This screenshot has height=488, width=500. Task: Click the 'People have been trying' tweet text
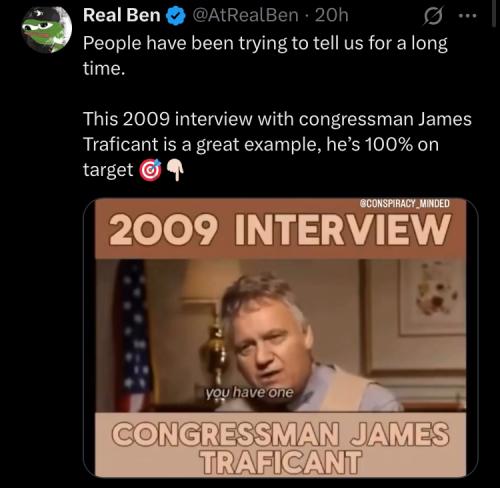pyautogui.click(x=265, y=56)
